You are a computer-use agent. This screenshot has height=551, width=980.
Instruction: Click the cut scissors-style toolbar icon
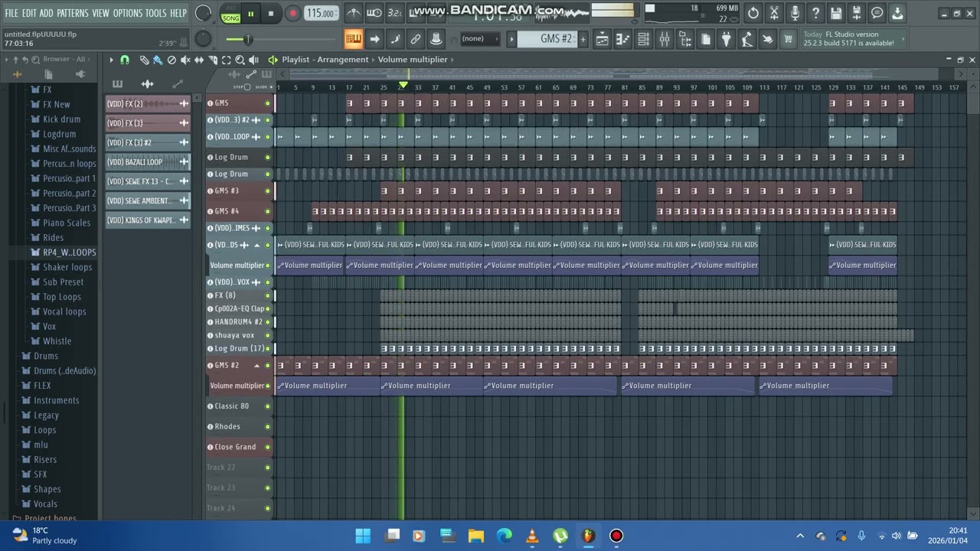pos(774,13)
